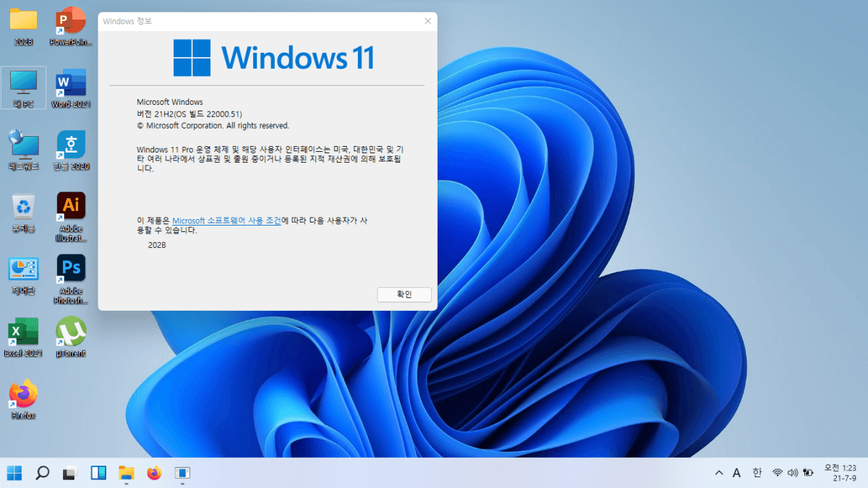Open the 네트워크 desktop icon

[24, 150]
